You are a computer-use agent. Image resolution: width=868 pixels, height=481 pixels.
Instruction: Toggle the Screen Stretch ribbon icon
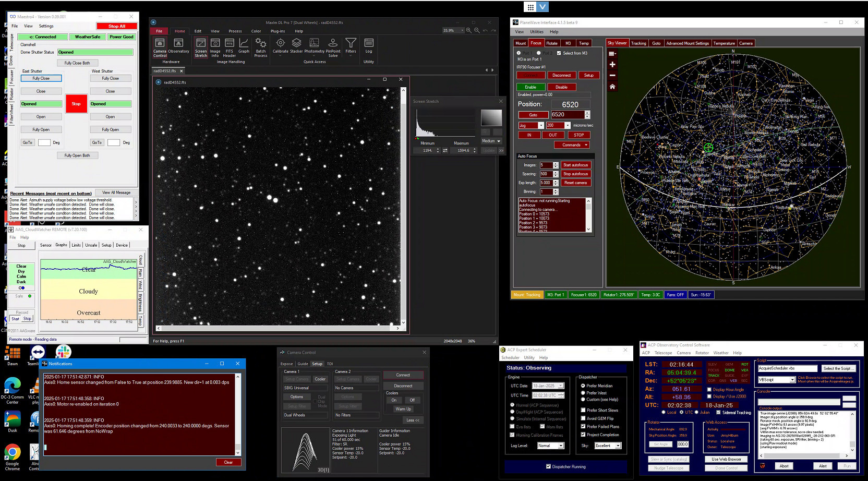[201, 47]
